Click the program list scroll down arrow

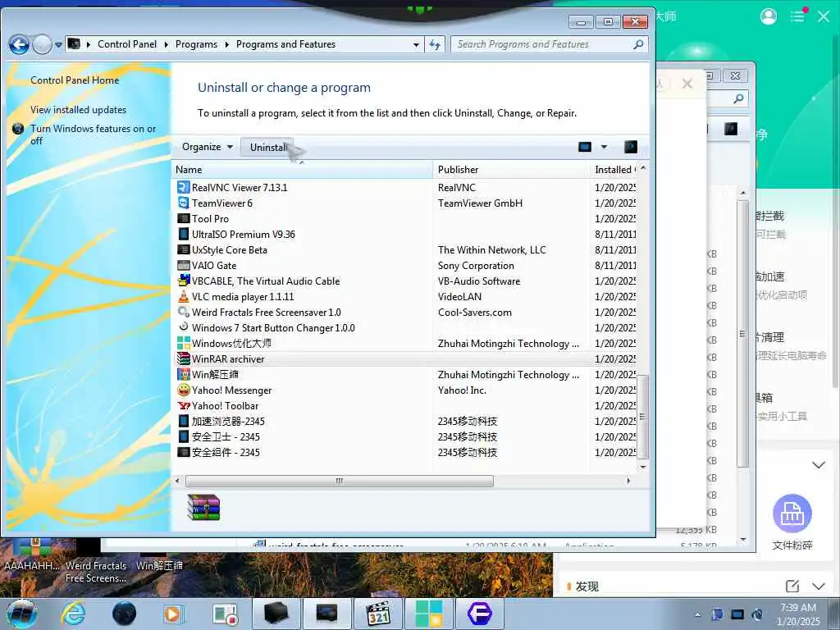coord(643,467)
